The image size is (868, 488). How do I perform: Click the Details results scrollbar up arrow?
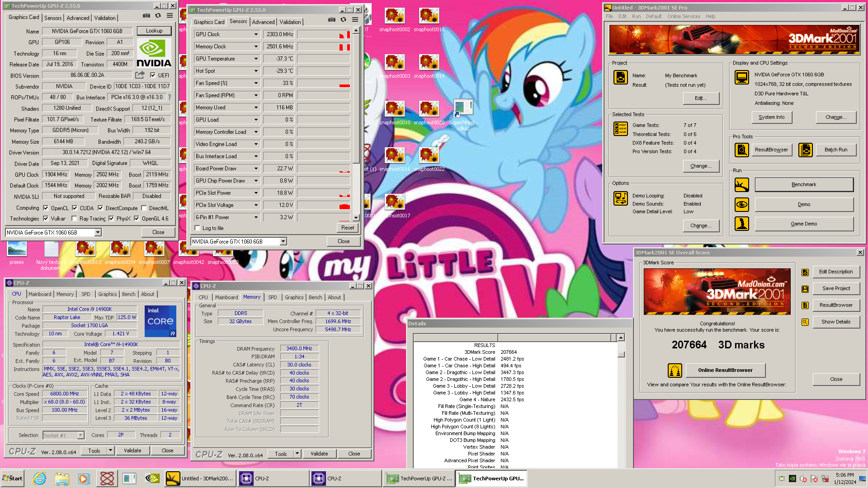point(621,338)
